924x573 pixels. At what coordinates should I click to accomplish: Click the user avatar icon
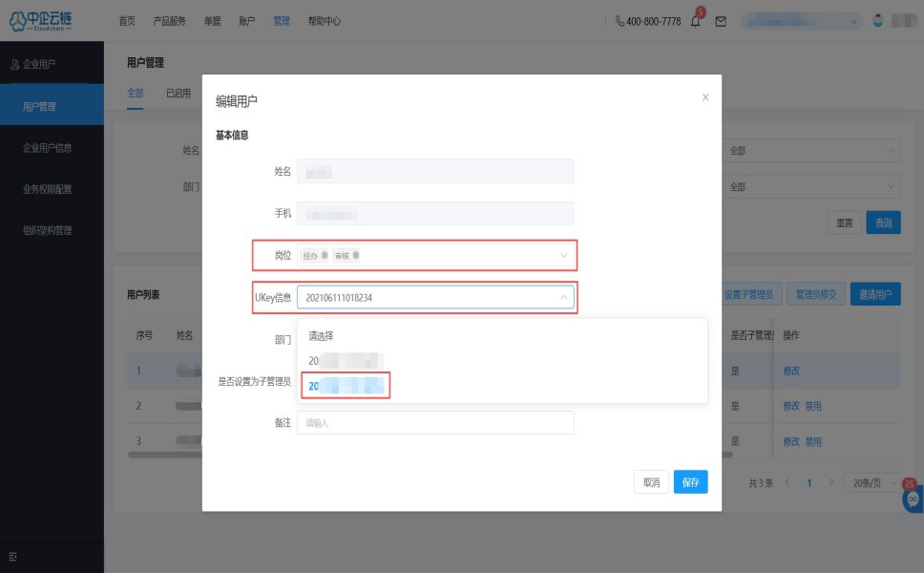[x=878, y=21]
